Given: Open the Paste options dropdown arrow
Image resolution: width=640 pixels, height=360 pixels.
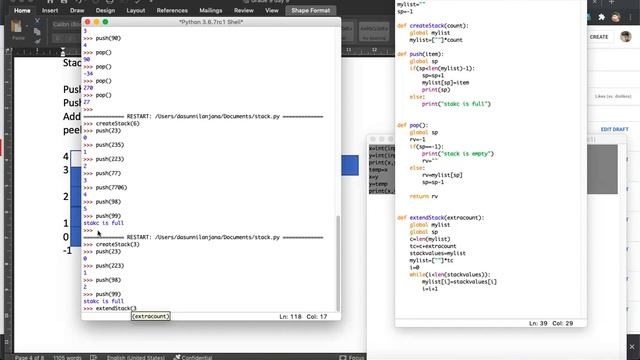Looking at the screenshot, I should click(27, 26).
